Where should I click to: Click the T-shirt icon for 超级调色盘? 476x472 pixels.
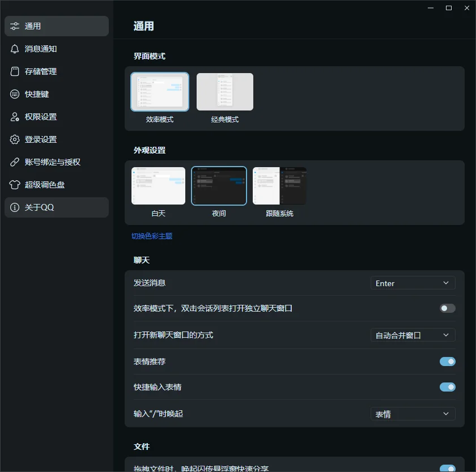pos(15,185)
